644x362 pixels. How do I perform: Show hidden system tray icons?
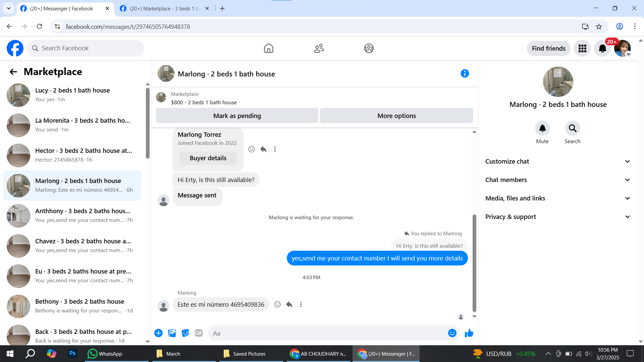[548, 354]
